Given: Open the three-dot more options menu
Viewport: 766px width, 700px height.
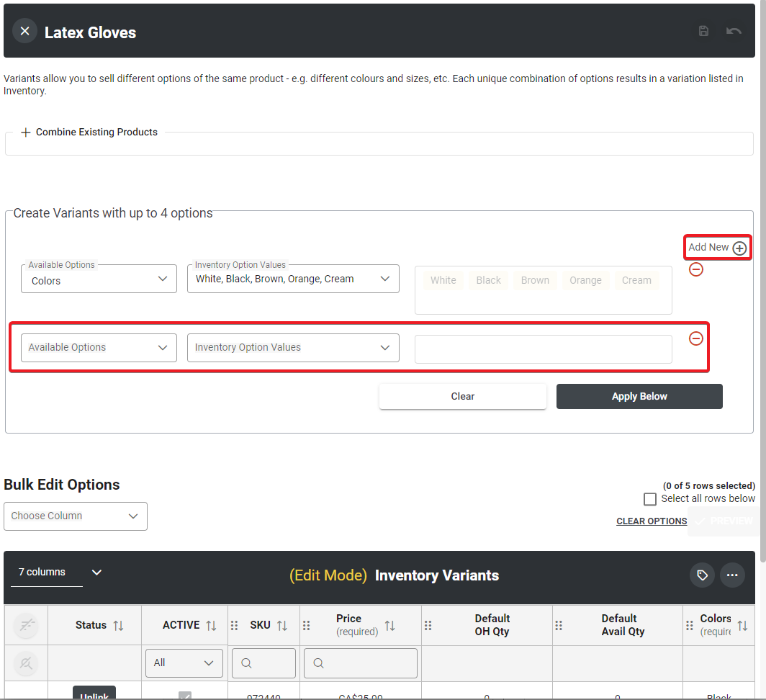Looking at the screenshot, I should tap(732, 575).
